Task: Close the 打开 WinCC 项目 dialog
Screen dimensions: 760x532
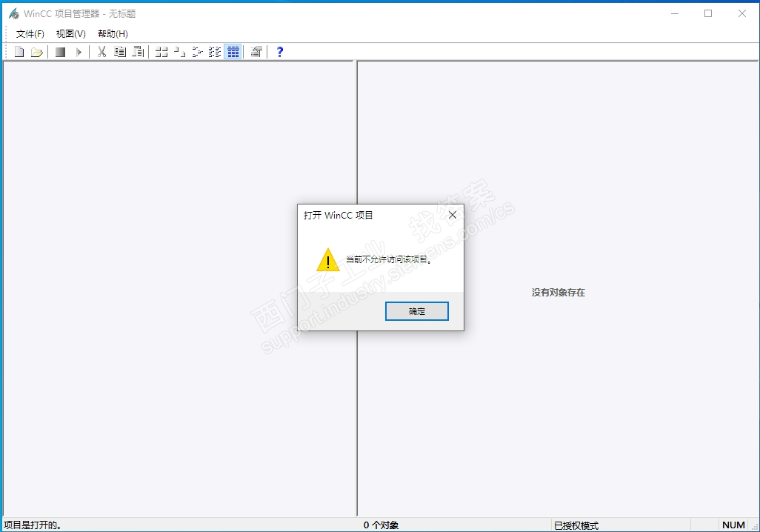Action: (x=452, y=215)
